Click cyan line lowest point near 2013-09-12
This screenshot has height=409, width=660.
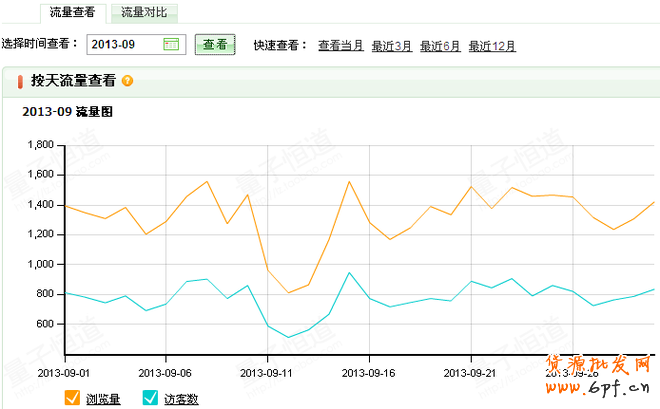click(288, 338)
